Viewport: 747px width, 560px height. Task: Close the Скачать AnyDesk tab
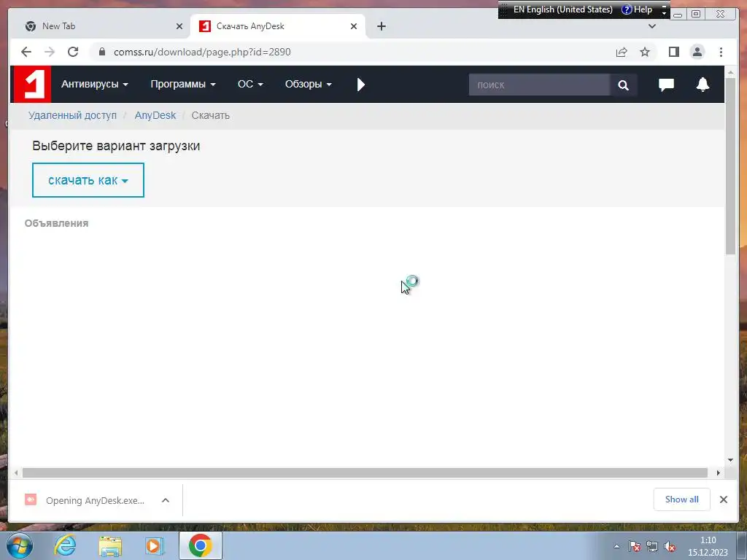coord(354,26)
